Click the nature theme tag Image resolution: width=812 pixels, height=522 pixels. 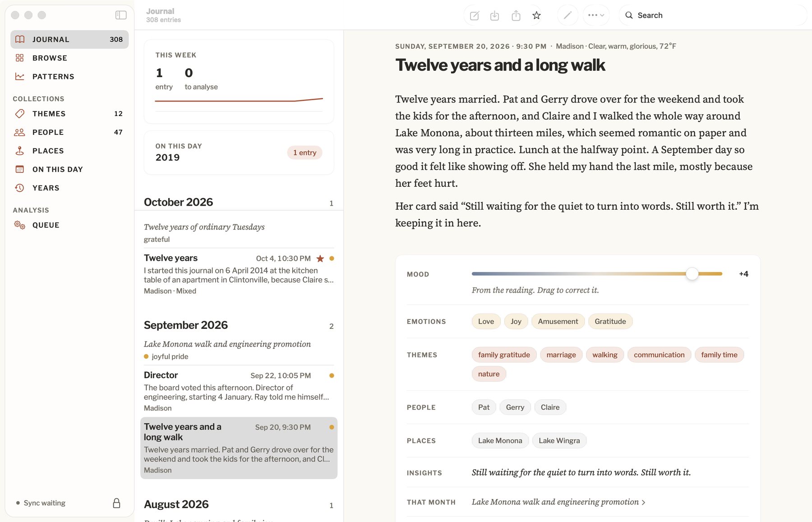click(489, 374)
